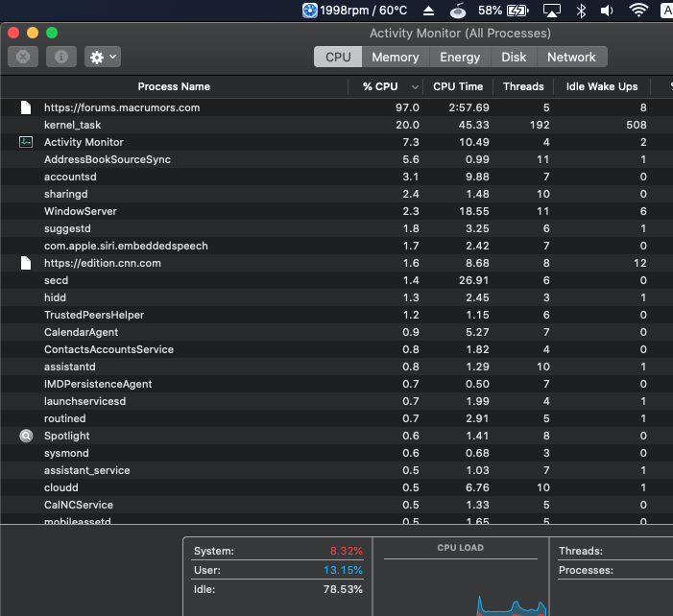Select the Activity Monitor process name
Image resolution: width=673 pixels, height=616 pixels.
tap(84, 142)
